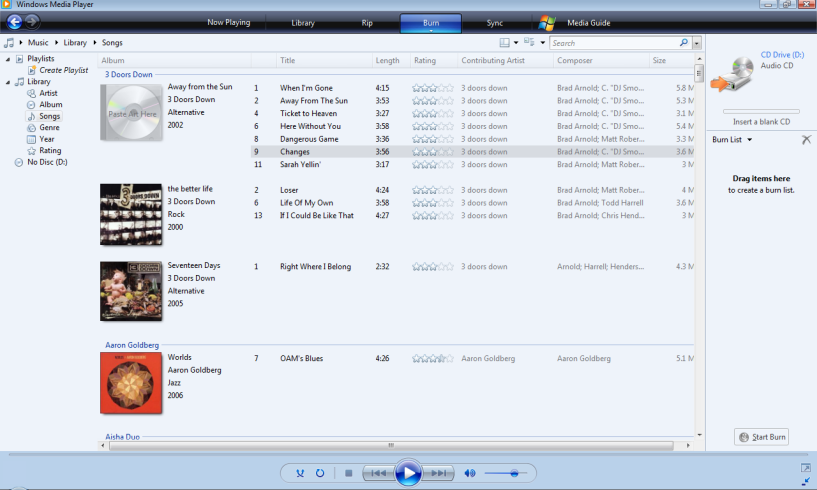Expand the Library breadcrumb arrow
Image resolution: width=817 pixels, height=490 pixels.
coord(56,42)
